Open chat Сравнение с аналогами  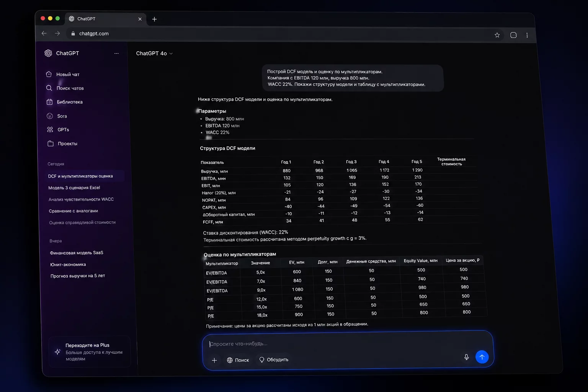(73, 211)
